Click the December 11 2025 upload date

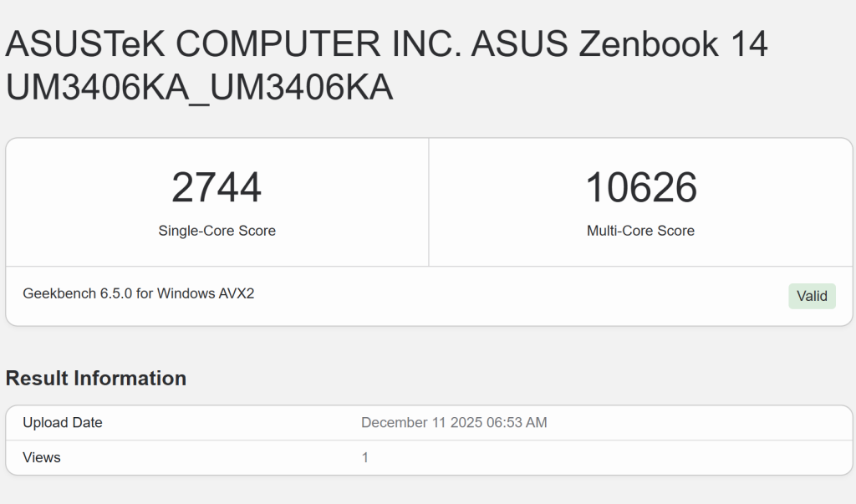[453, 422]
